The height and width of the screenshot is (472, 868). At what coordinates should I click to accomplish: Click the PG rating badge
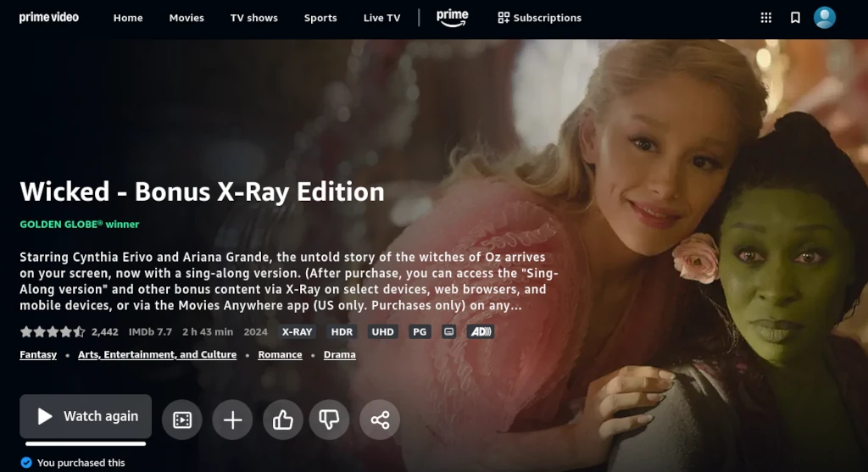420,332
